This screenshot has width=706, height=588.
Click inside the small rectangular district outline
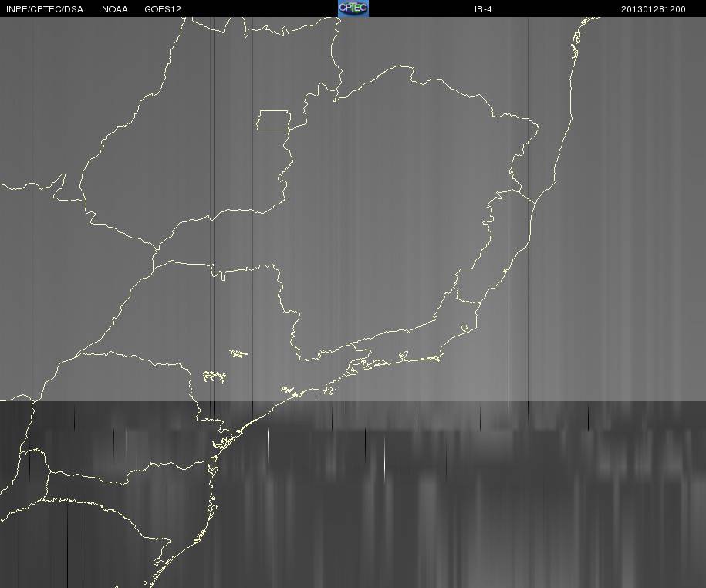(x=274, y=120)
